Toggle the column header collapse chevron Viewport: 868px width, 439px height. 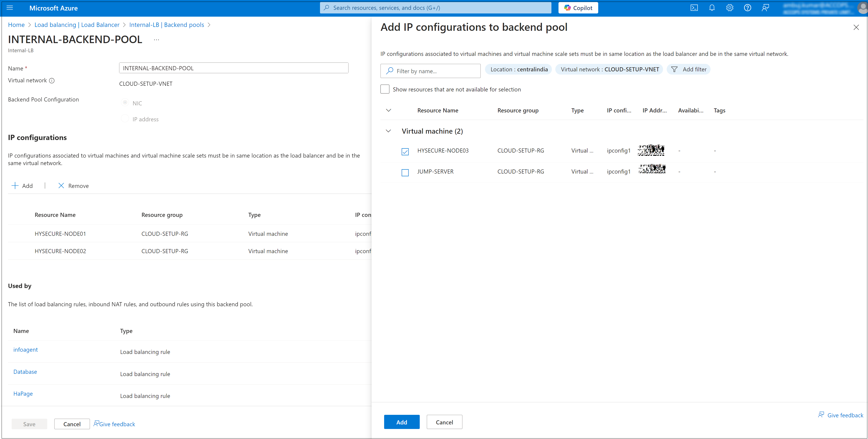tap(388, 110)
